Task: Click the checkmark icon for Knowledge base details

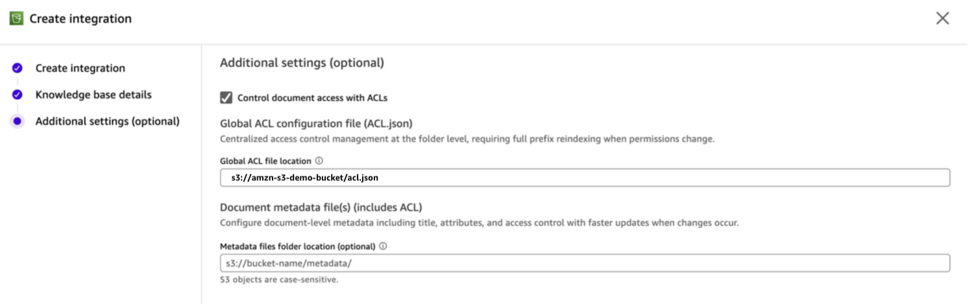Action: (18, 95)
